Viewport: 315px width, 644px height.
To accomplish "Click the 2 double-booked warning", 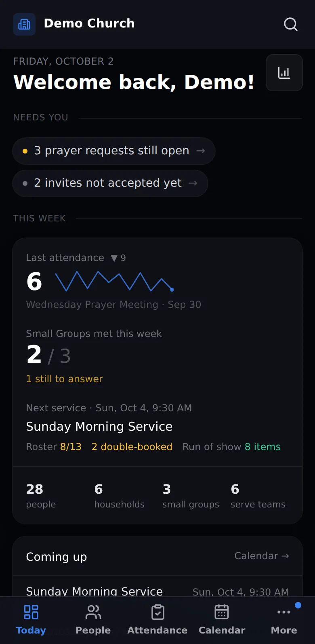I will tap(132, 447).
